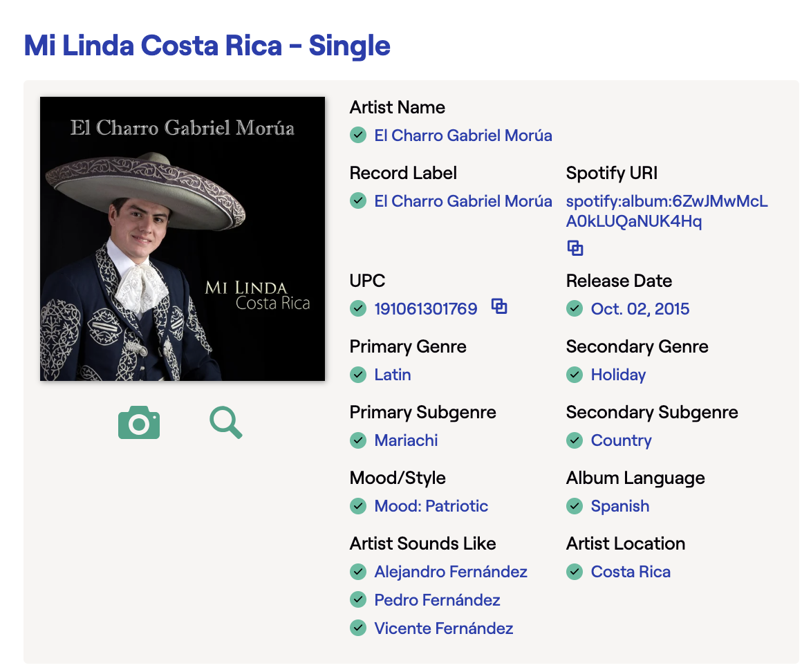Select Vicente Fernández in Artist Sounds Like
The width and height of the screenshot is (802, 672).
[443, 628]
